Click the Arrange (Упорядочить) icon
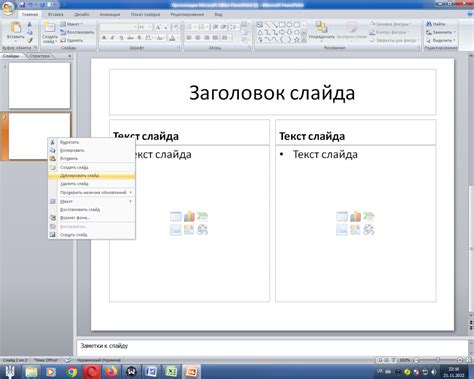 pyautogui.click(x=321, y=27)
